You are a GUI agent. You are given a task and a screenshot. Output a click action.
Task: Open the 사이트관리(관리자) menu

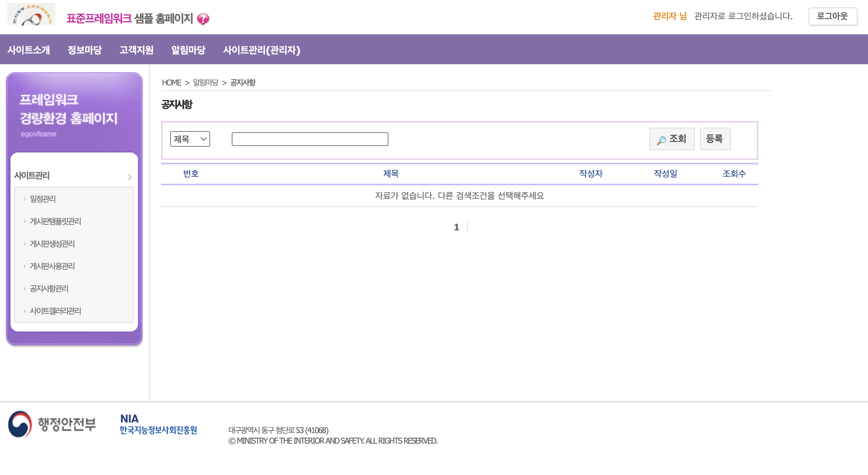pyautogui.click(x=262, y=50)
